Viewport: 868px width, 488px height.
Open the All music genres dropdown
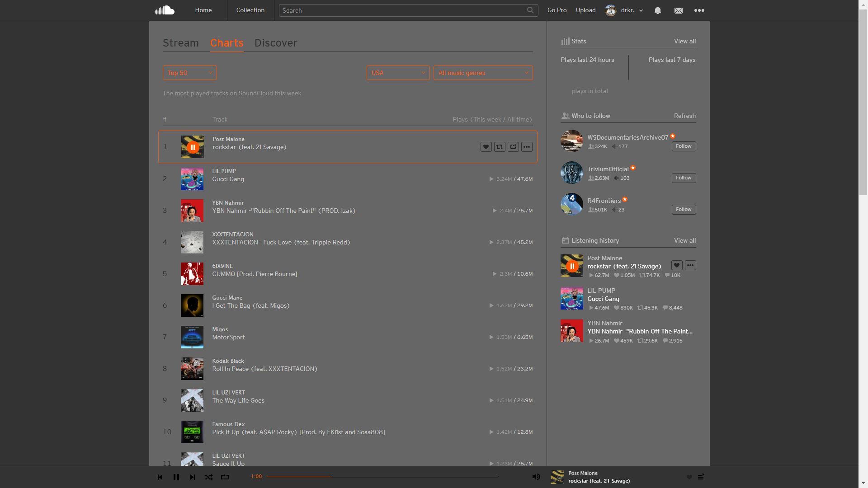482,73
